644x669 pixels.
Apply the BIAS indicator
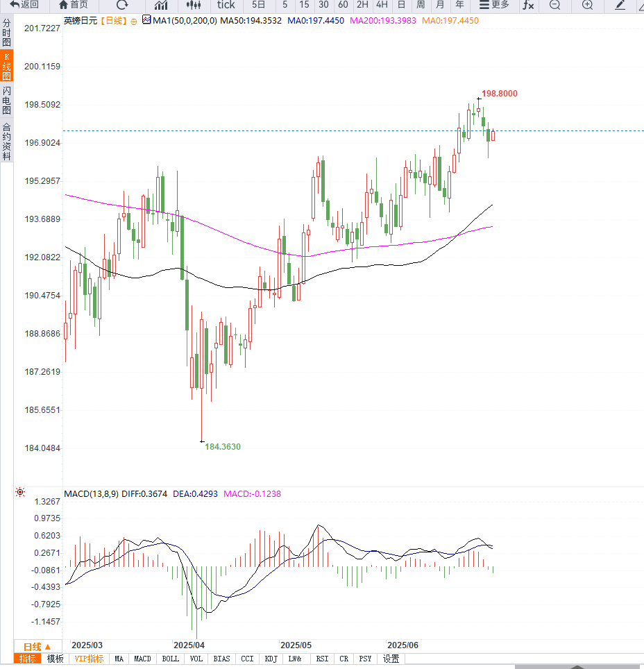tap(221, 659)
